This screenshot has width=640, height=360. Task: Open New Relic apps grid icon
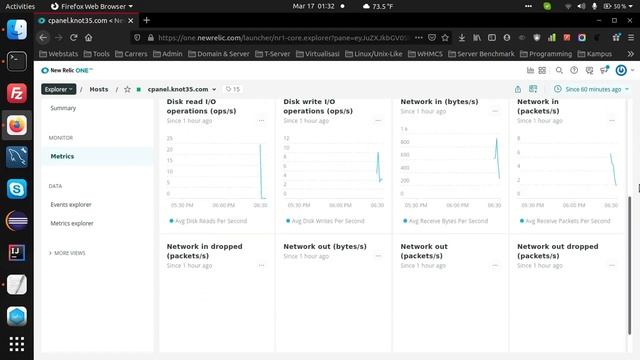542,70
